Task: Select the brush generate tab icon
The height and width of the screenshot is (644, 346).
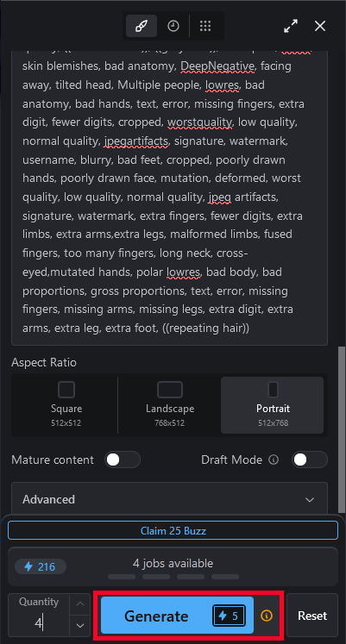Action: point(141,26)
